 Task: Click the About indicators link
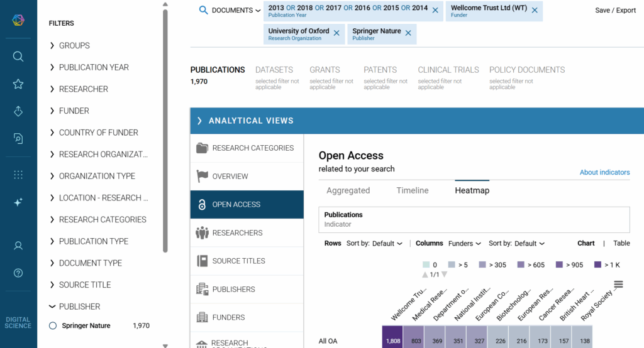604,172
